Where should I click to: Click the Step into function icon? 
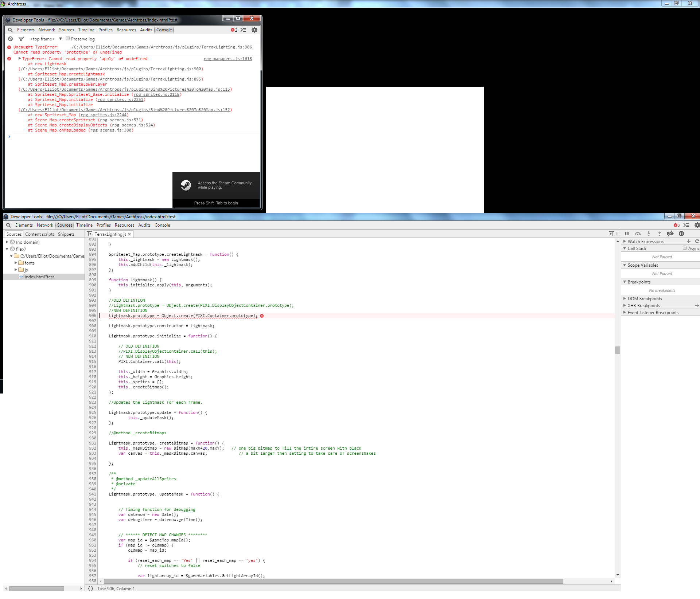point(649,234)
